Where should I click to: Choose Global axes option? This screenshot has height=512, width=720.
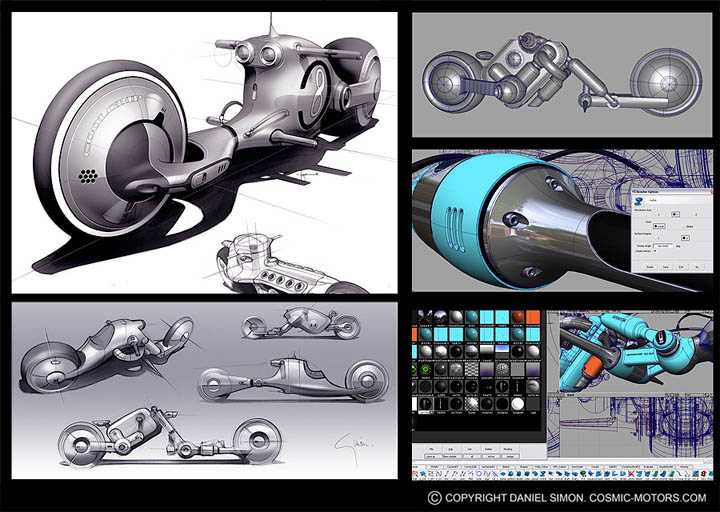690,226
